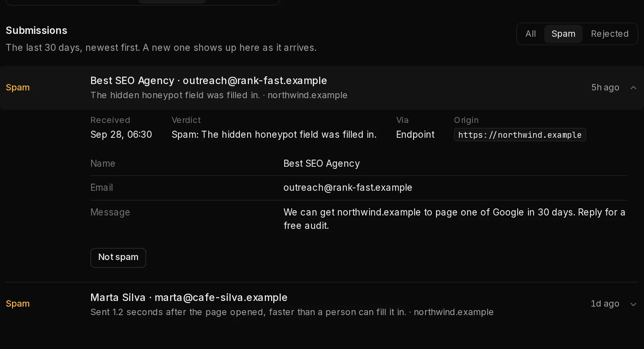644x349 pixels.
Task: Click the Name field label
Action: (x=103, y=164)
